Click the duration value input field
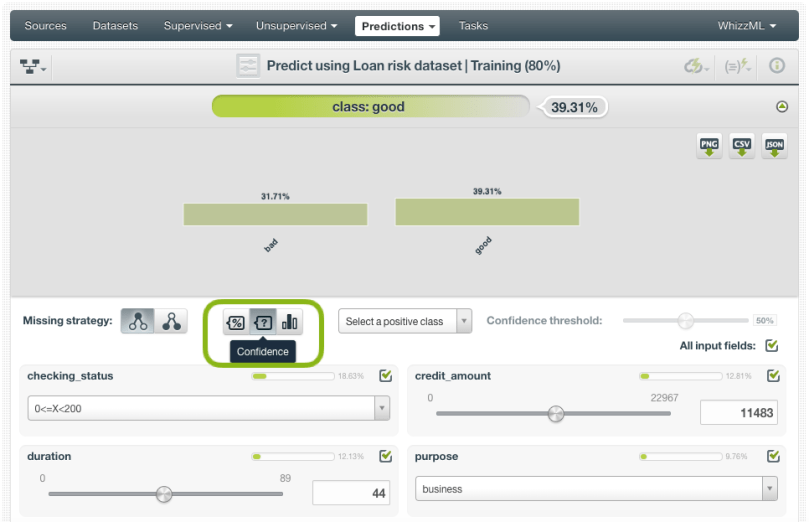The image size is (809, 522). click(x=351, y=493)
